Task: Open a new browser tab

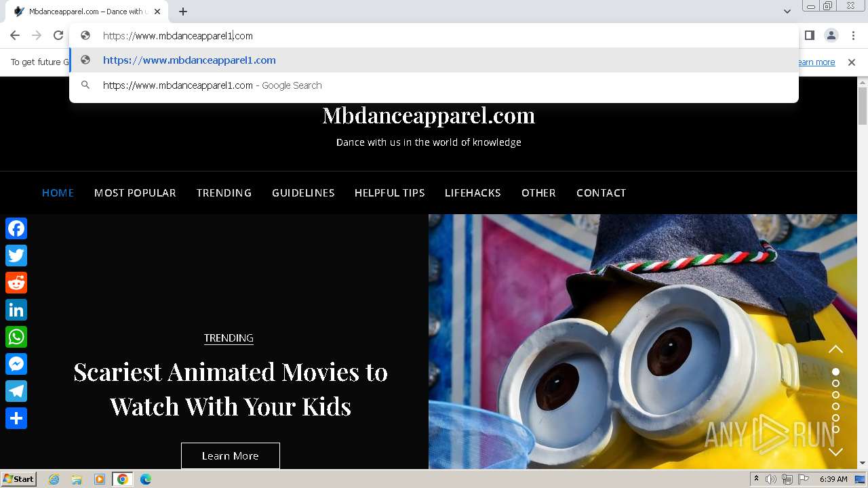Action: [183, 12]
